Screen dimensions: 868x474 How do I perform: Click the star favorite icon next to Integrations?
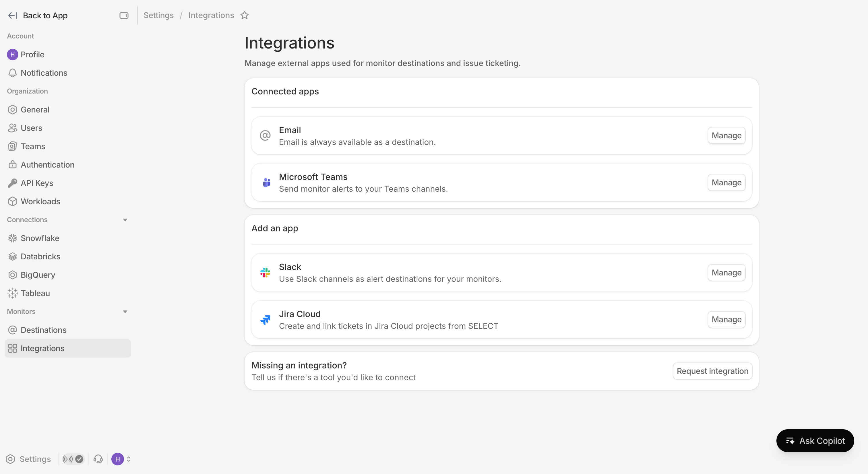pos(245,15)
